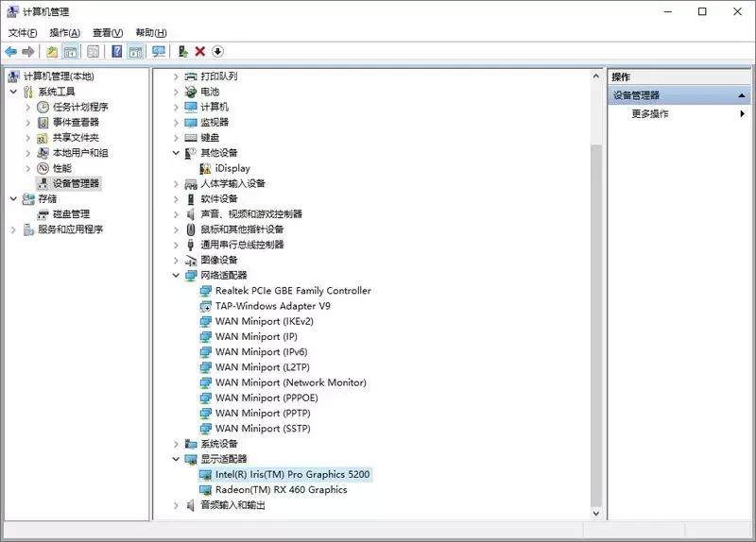Toggle Show/Hide Action Pane toolbar icon
The height and width of the screenshot is (542, 756).
[x=135, y=52]
